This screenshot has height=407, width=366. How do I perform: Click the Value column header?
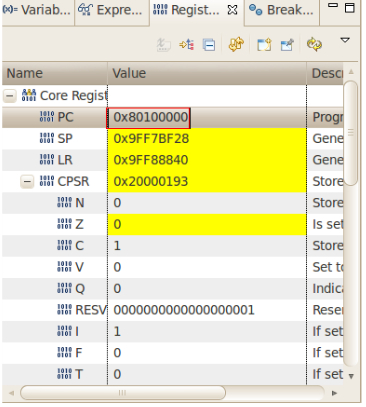[207, 73]
